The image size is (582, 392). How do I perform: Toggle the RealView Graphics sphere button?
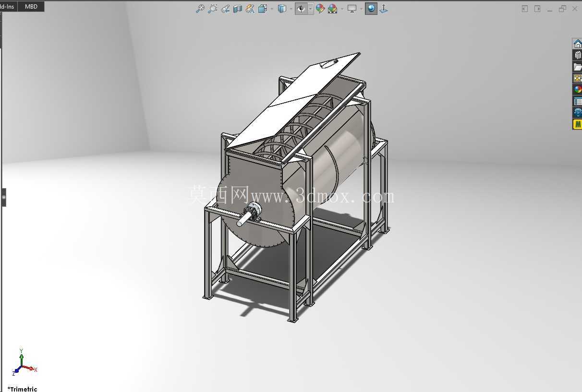point(371,9)
